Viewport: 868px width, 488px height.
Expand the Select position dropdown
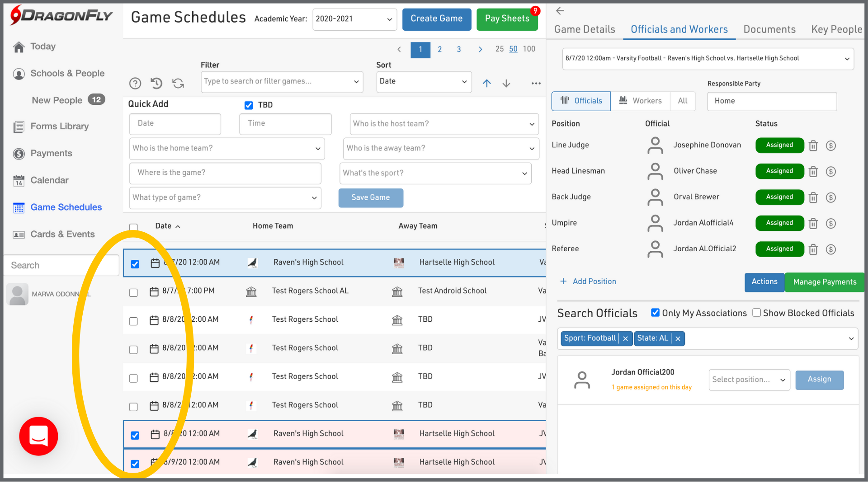coord(749,380)
